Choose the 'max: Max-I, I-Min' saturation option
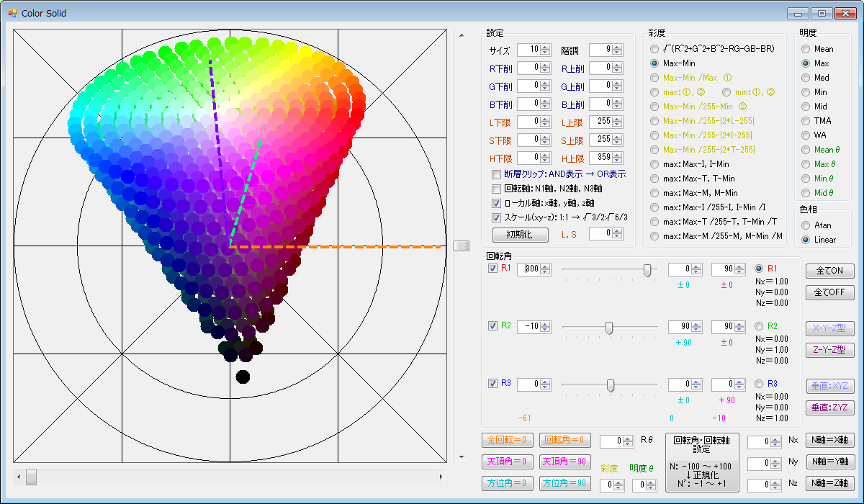Image resolution: width=864 pixels, height=504 pixels. tap(654, 164)
